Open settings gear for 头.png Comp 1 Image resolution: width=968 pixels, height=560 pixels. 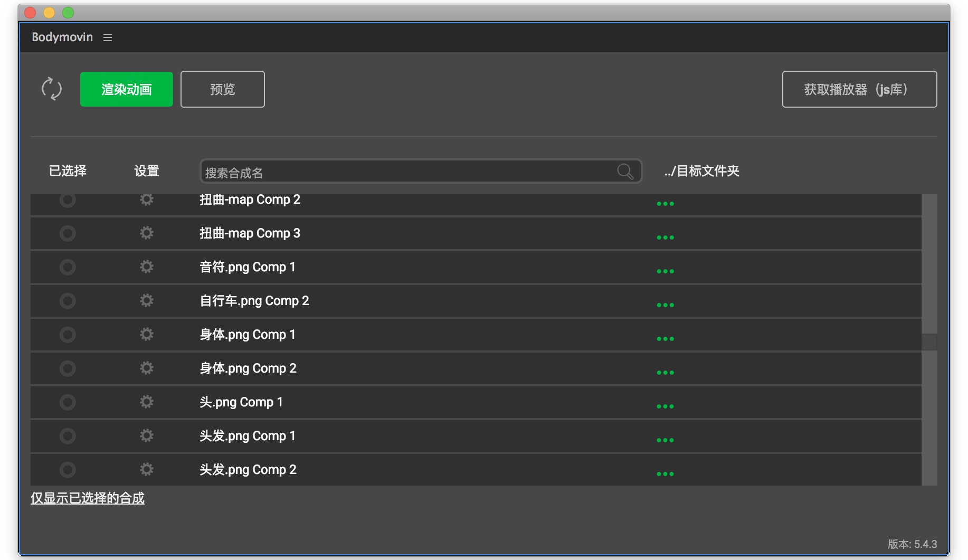point(147,402)
